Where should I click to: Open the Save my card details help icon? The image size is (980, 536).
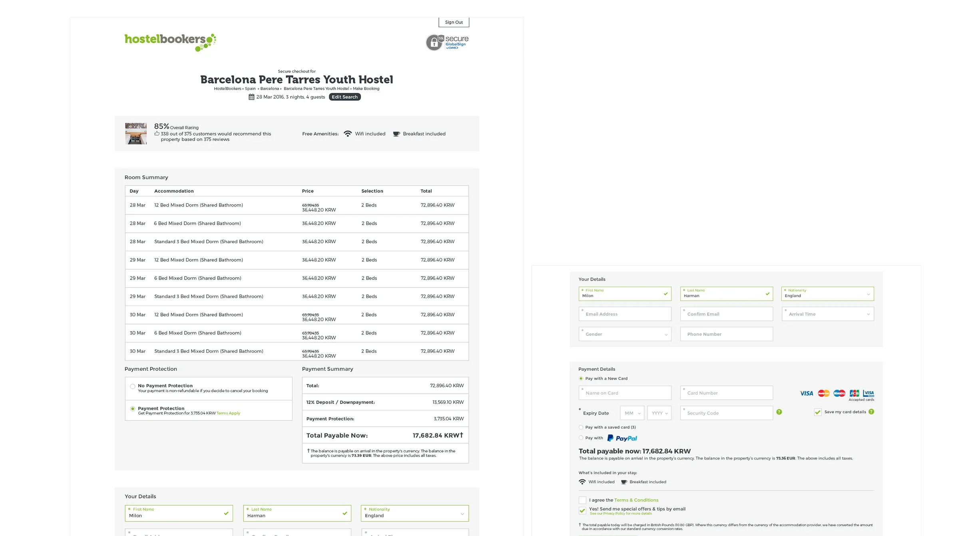pos(871,412)
